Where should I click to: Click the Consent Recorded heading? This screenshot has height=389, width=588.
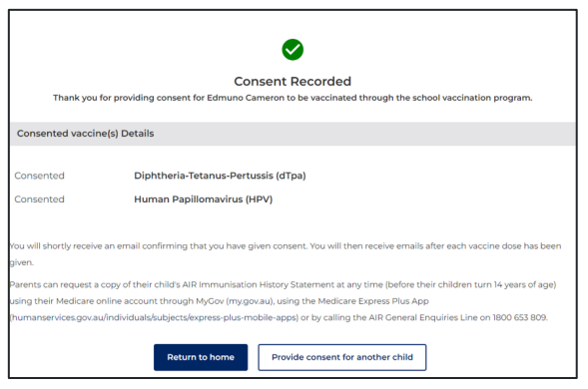(x=293, y=82)
